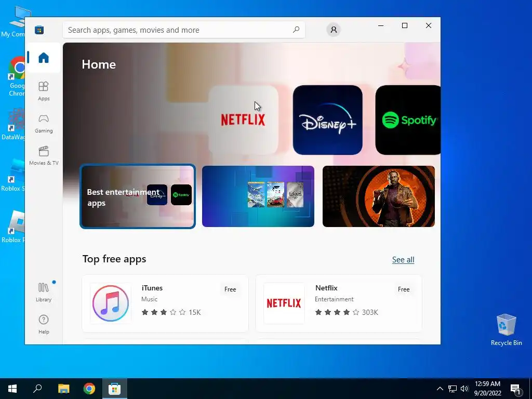This screenshot has width=532, height=399.
Task: Select the Roblox Player desktop shortcut
Action: [x=14, y=227]
